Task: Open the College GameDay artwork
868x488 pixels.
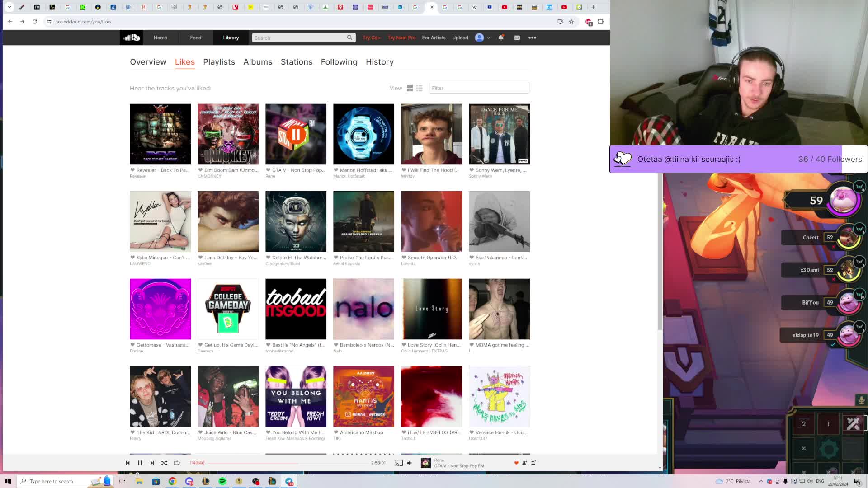Action: tap(228, 309)
